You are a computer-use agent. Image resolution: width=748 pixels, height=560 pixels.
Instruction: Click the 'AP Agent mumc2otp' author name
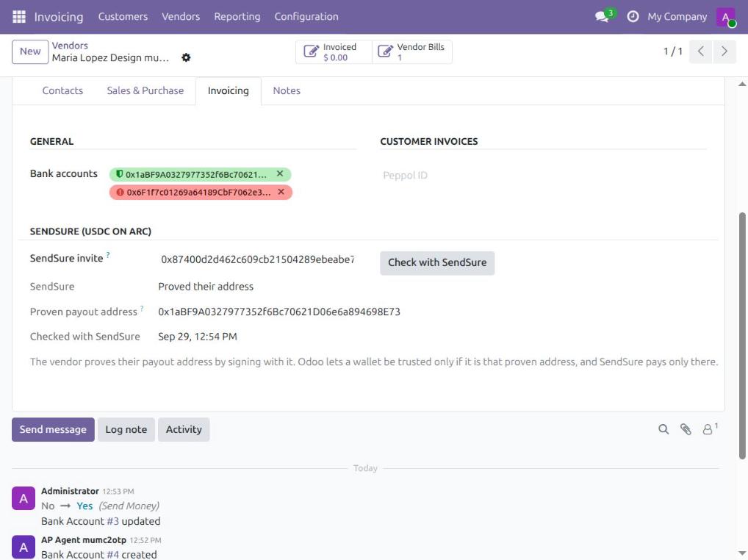point(84,540)
